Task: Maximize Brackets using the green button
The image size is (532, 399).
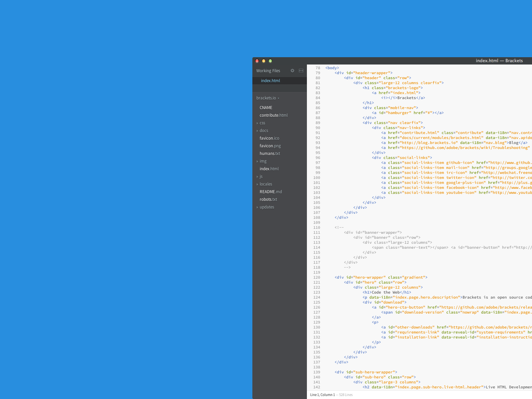Action: coord(270,61)
